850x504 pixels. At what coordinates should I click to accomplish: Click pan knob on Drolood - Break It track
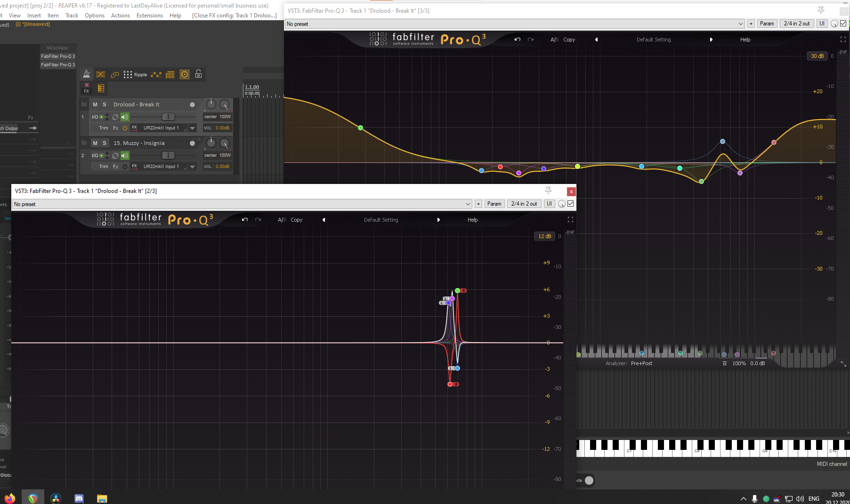(211, 104)
